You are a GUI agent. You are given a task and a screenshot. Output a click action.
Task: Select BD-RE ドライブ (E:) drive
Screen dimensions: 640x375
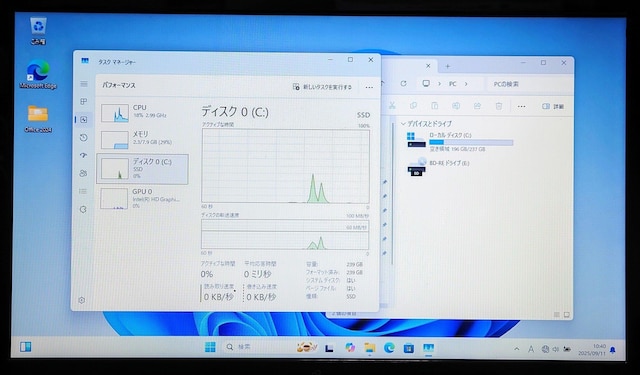[x=439, y=166]
